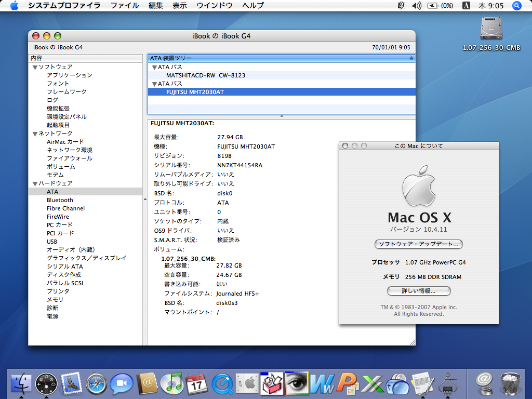Launch QuickTime Player from the dock
Viewport: 532px width, 399px height.
[x=222, y=384]
